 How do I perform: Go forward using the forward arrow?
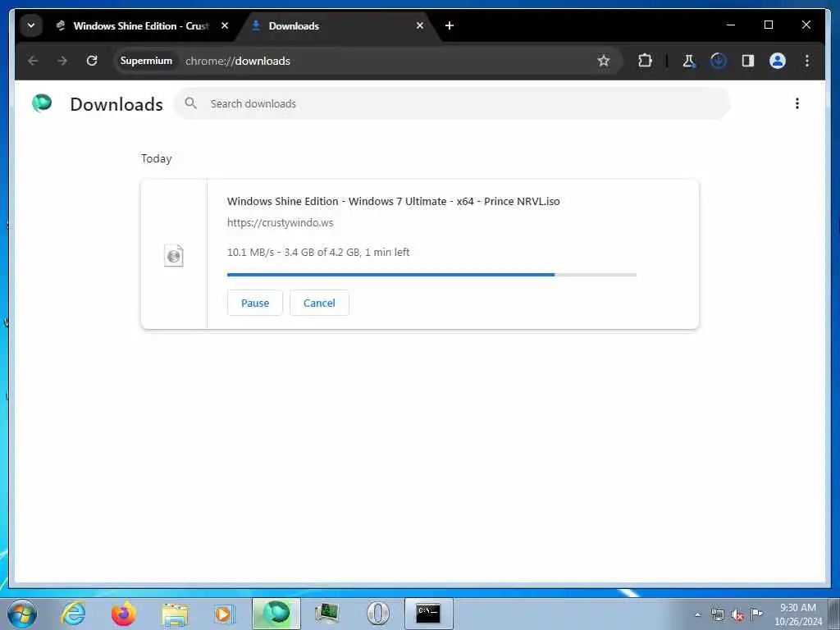pos(62,61)
